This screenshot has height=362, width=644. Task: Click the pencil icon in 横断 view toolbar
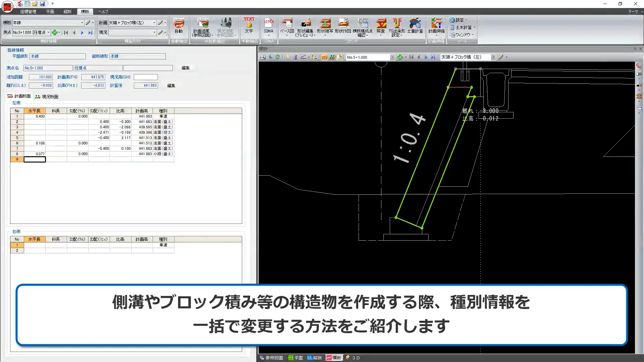[x=501, y=57]
